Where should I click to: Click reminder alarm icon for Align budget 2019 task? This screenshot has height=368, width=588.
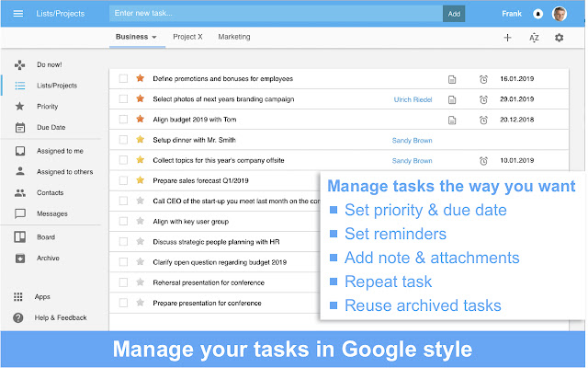click(x=483, y=120)
